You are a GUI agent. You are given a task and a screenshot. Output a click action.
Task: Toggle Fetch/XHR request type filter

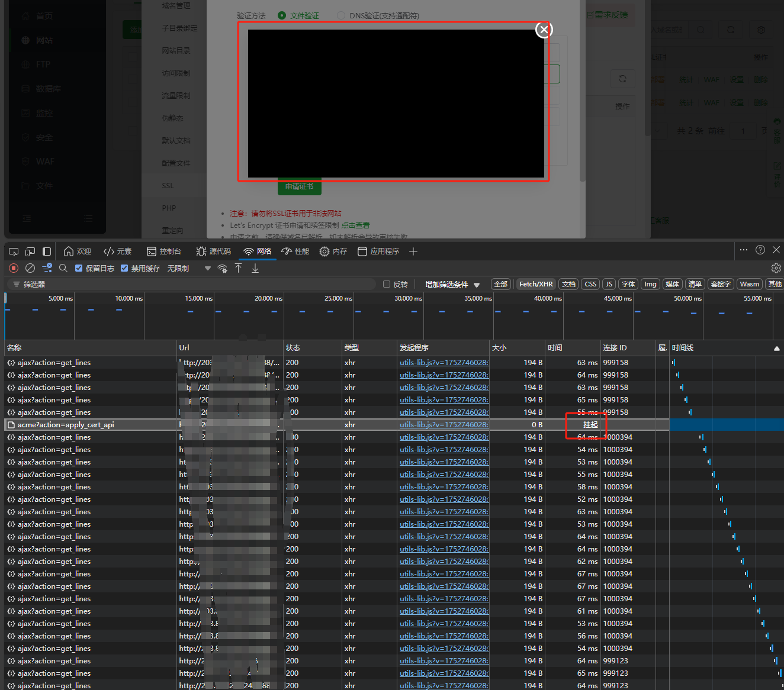point(536,284)
